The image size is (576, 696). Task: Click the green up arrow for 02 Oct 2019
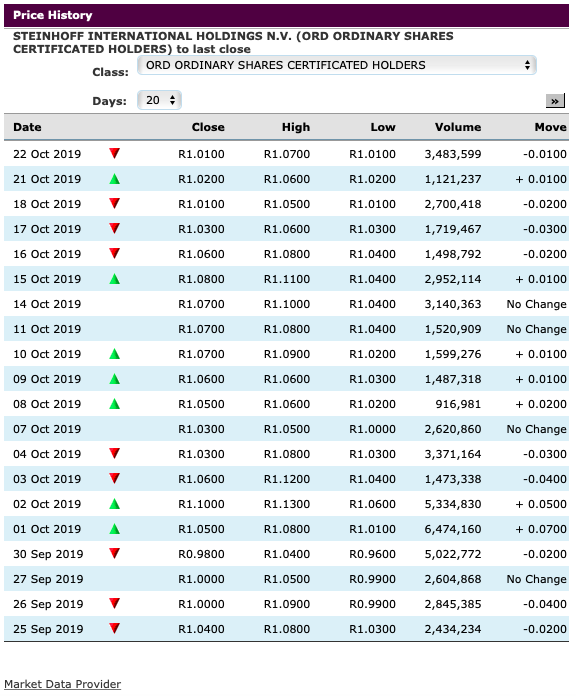tap(114, 504)
